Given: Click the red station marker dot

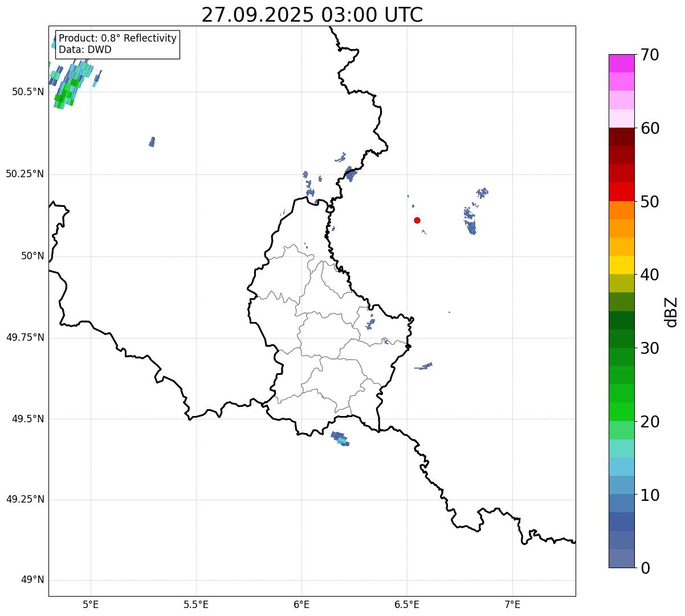Looking at the screenshot, I should coord(417,220).
